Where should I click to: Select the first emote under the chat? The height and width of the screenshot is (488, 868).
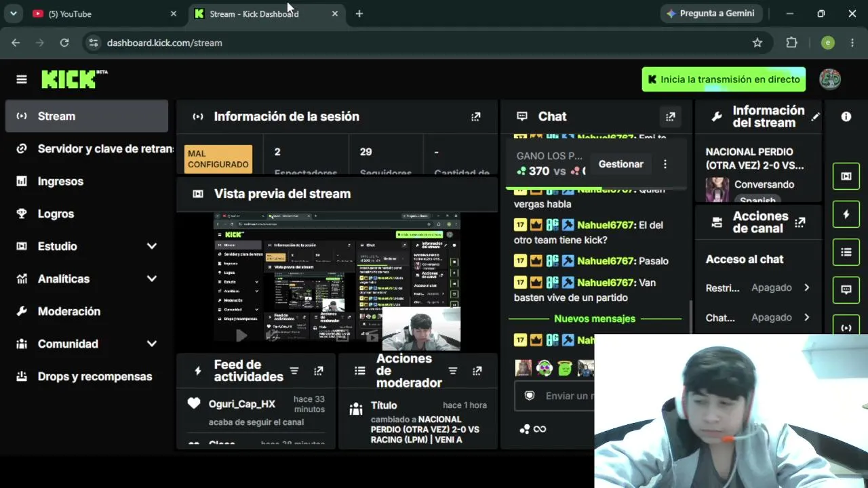pyautogui.click(x=524, y=368)
